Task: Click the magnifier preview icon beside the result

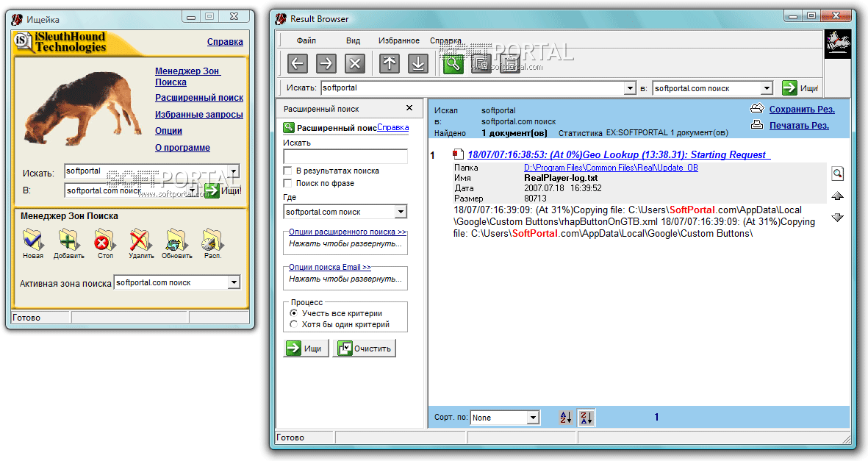Action: (x=838, y=174)
